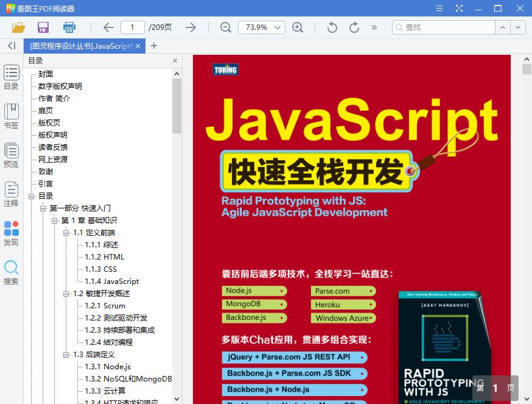Open the 发现 discover panel
This screenshot has height=404, width=532.
pos(11,233)
